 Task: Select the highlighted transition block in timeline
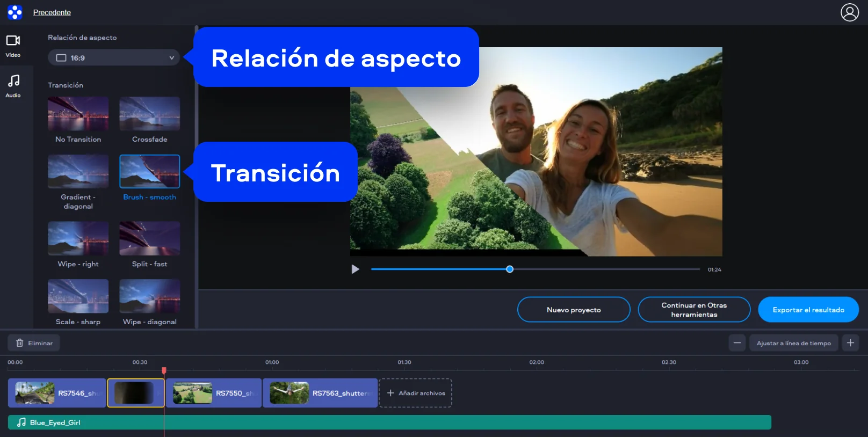coord(136,393)
